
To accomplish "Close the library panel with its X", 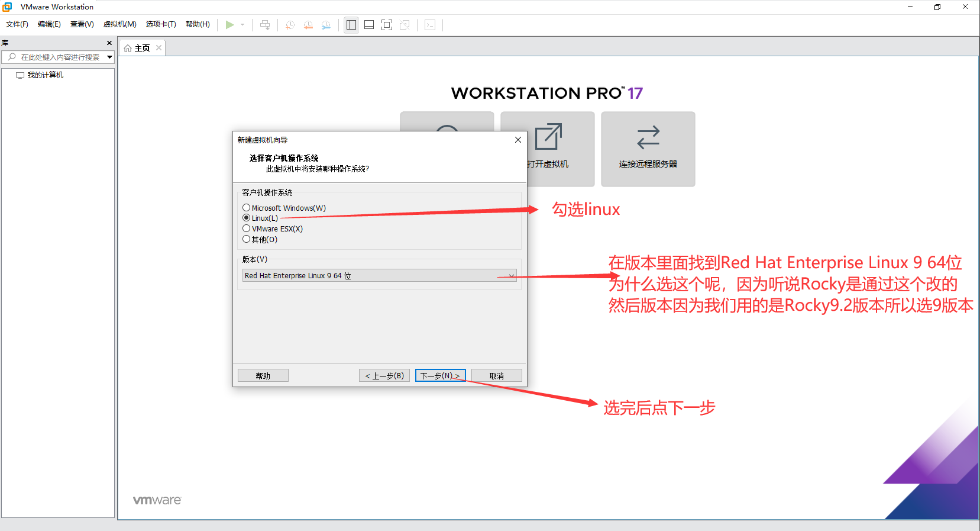I will tap(109, 43).
